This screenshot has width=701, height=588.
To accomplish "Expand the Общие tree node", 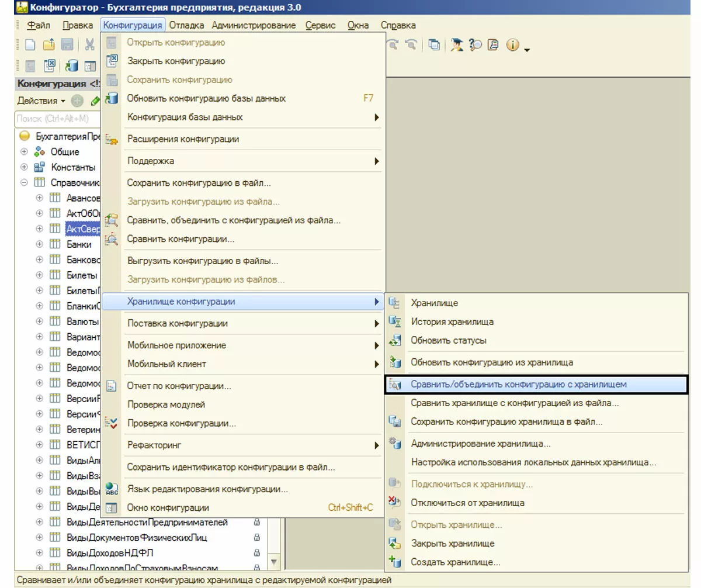I will pyautogui.click(x=24, y=152).
